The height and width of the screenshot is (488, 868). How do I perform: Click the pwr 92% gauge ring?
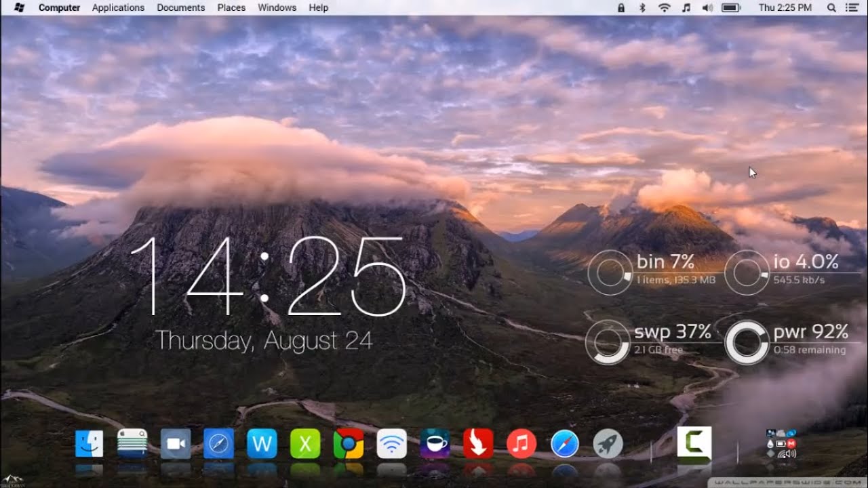[747, 342]
